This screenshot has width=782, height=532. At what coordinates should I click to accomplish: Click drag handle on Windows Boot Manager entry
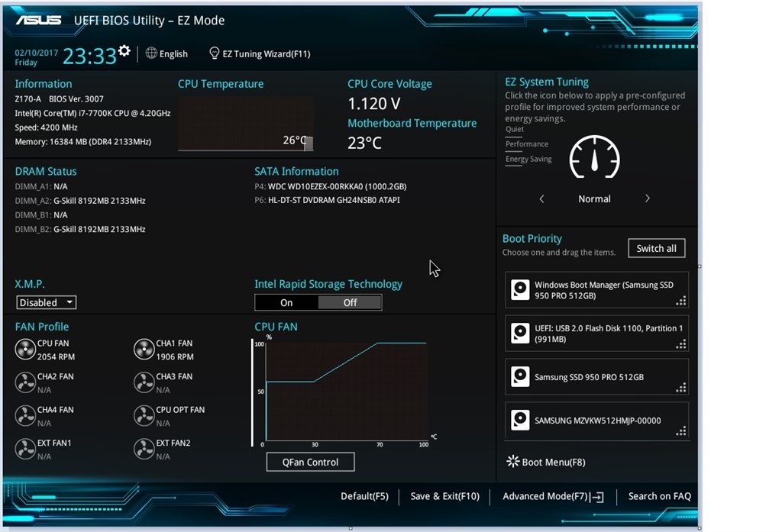[681, 300]
